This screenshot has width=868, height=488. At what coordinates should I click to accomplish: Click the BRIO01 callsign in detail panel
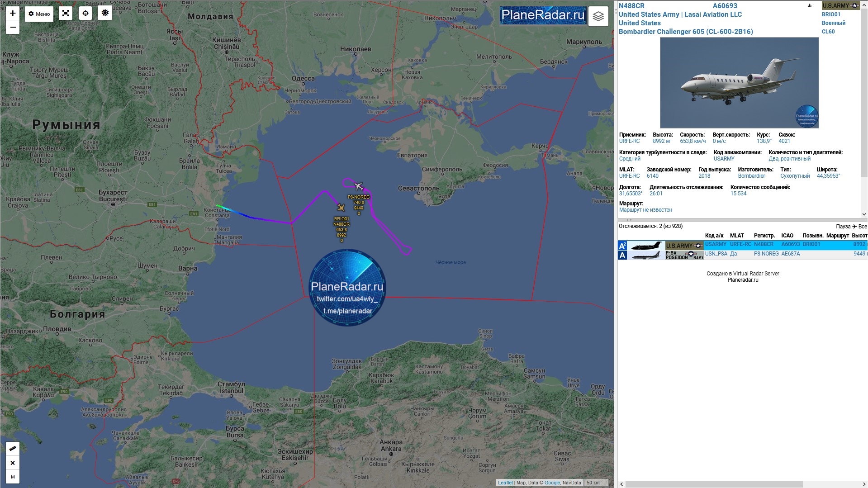[831, 14]
